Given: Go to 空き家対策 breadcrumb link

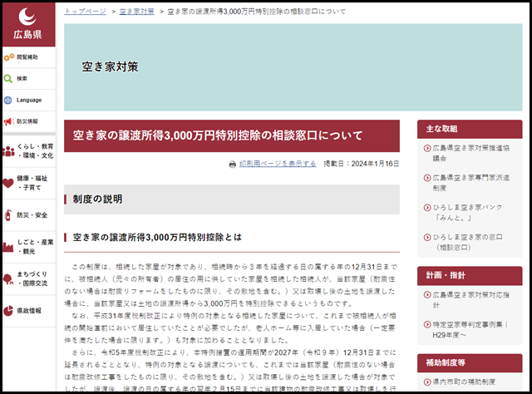Looking at the screenshot, I should [x=136, y=12].
